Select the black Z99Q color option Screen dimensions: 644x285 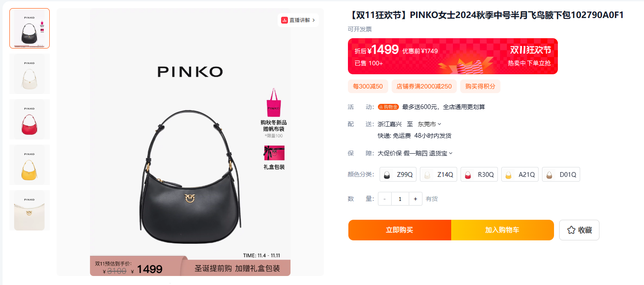tap(398, 175)
